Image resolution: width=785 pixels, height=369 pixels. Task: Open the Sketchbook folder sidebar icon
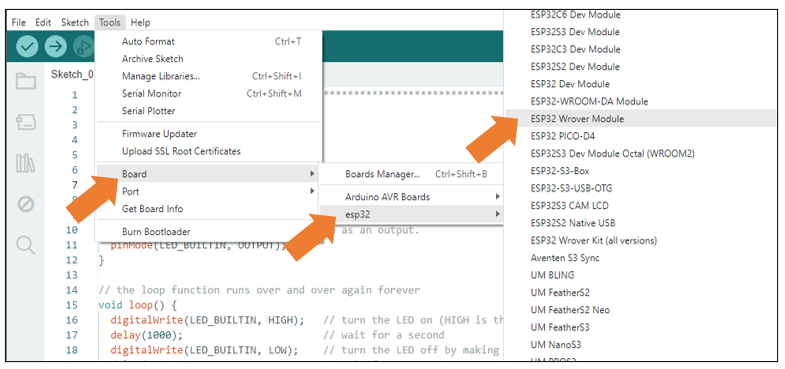click(x=26, y=81)
